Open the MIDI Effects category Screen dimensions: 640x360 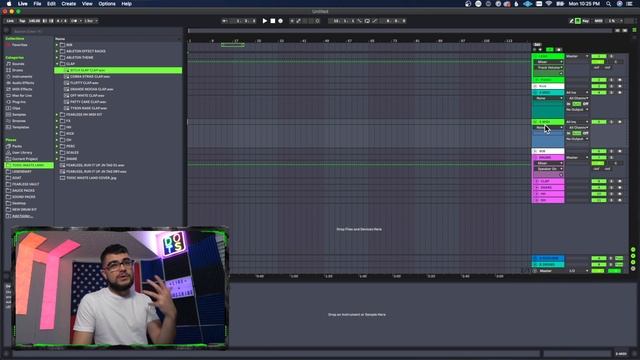[22, 89]
